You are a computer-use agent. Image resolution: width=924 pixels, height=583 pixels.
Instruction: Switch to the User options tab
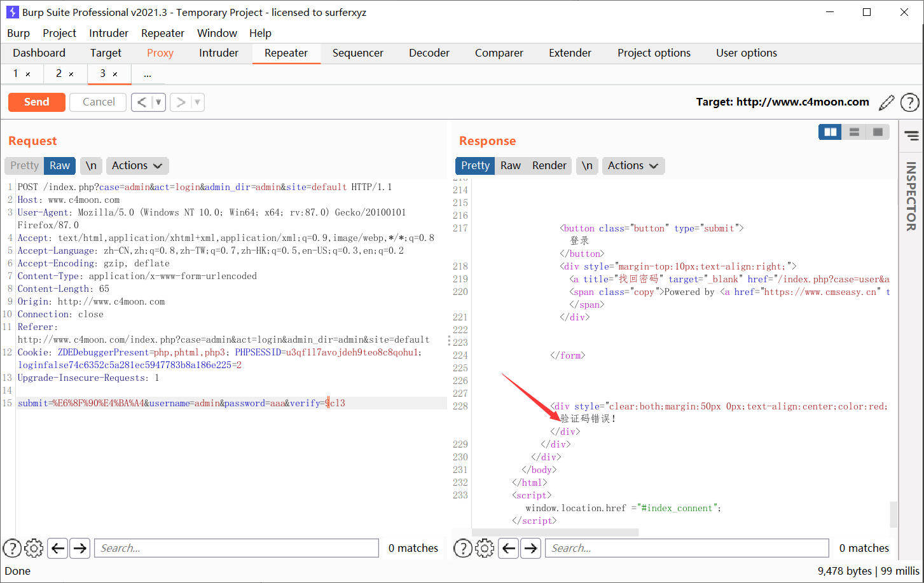[747, 53]
